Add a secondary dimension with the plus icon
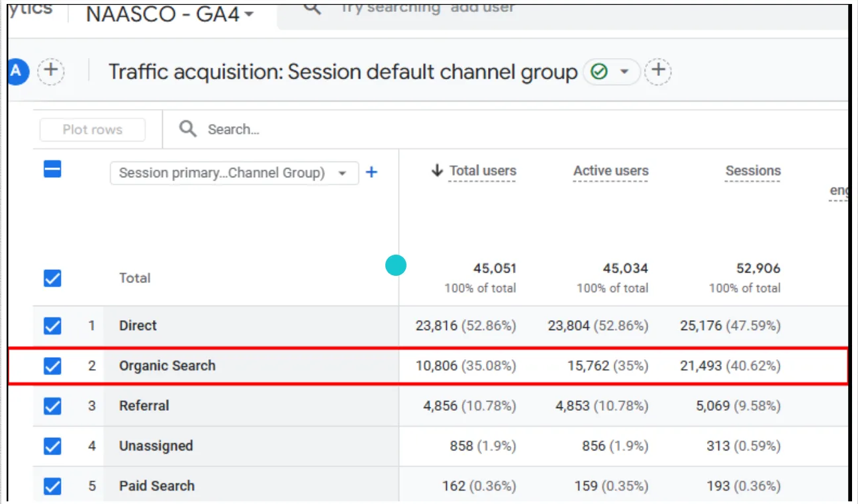This screenshot has width=858, height=504. point(371,172)
